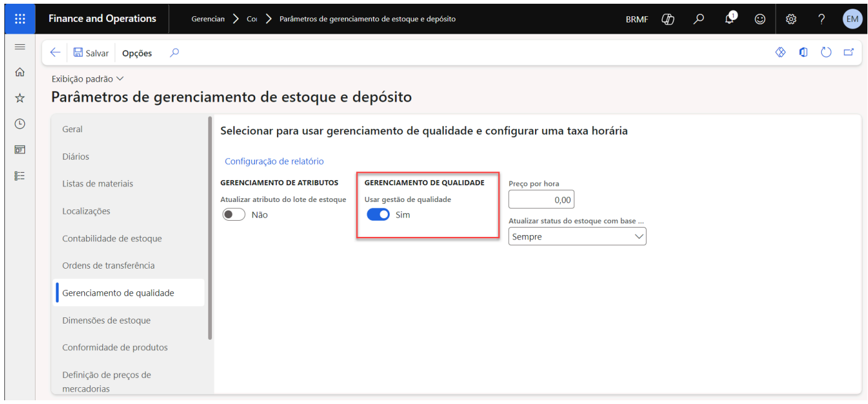868x404 pixels.
Task: Open Favorites star in sidebar
Action: point(20,98)
